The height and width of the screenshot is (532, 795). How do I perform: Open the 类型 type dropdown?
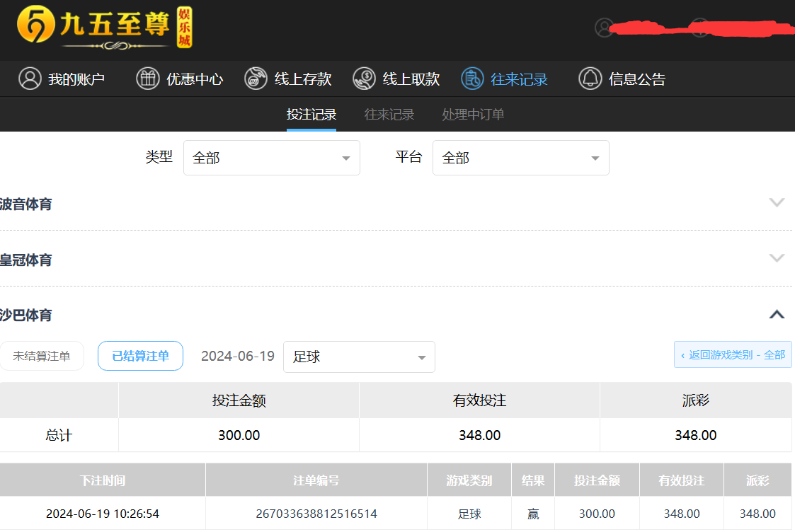tap(271, 158)
